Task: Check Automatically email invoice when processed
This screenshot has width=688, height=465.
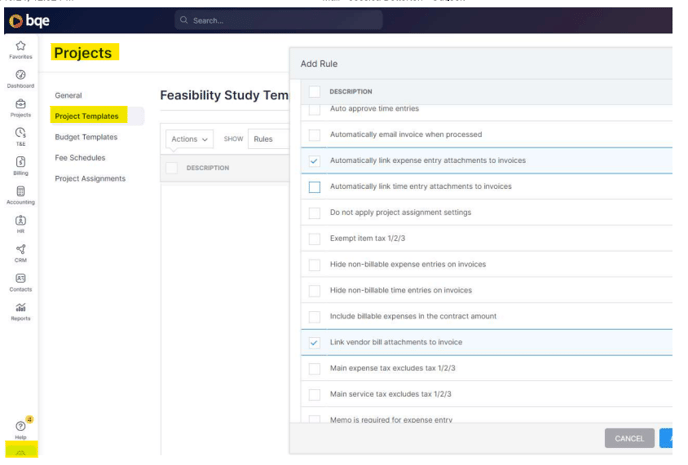Action: [315, 135]
